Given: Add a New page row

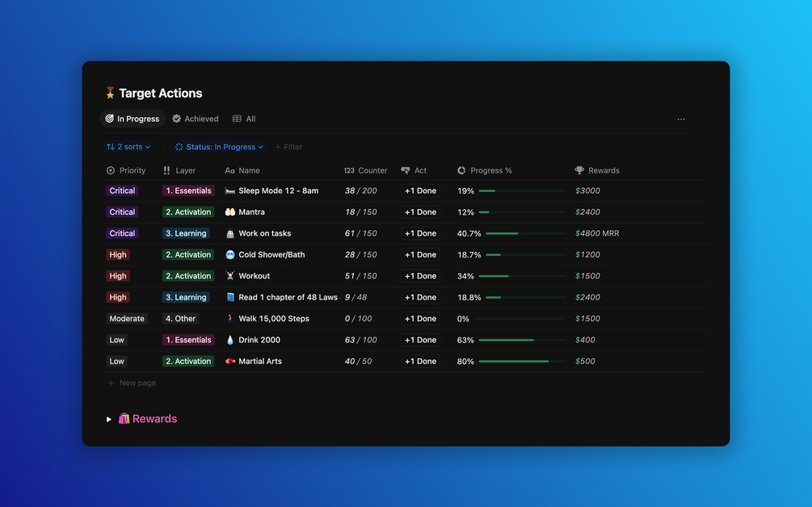Looking at the screenshot, I should [x=132, y=383].
